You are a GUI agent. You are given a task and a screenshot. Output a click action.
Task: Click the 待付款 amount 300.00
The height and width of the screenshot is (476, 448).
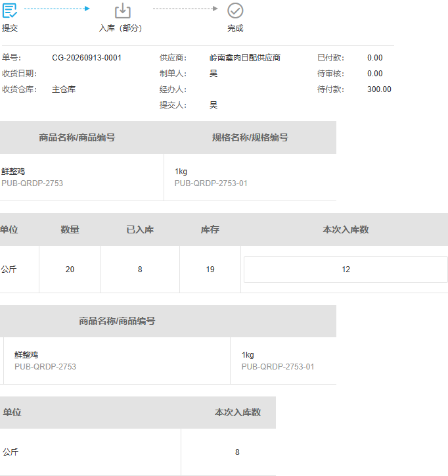point(379,89)
